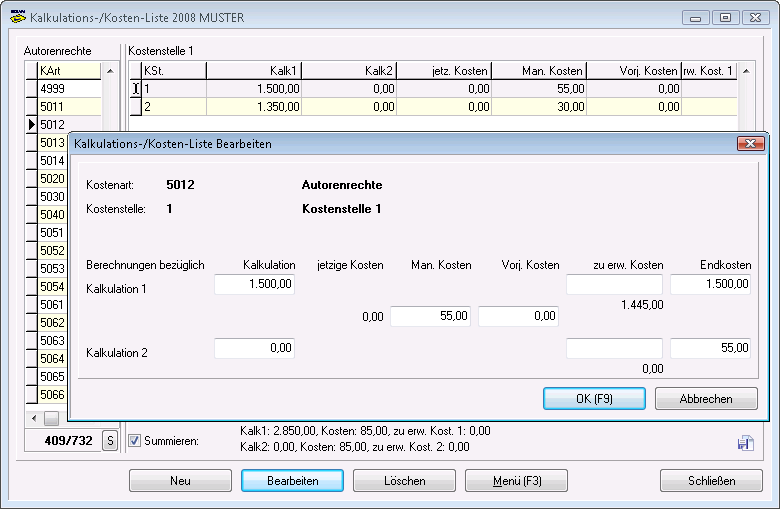Select KArt entry 5066 in list
780x509 pixels.
[52, 394]
